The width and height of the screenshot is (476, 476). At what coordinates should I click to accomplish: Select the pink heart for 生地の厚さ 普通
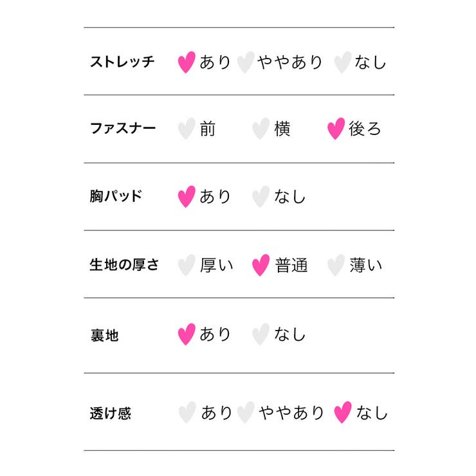(260, 264)
